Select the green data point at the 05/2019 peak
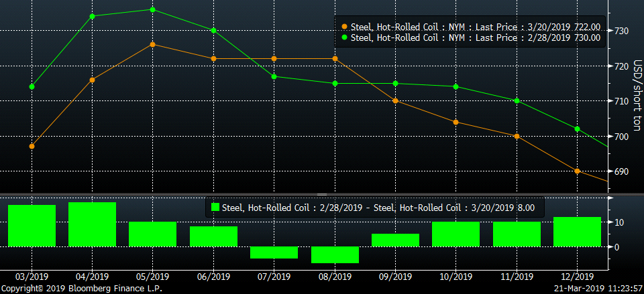The width and height of the screenshot is (644, 294). click(x=152, y=9)
